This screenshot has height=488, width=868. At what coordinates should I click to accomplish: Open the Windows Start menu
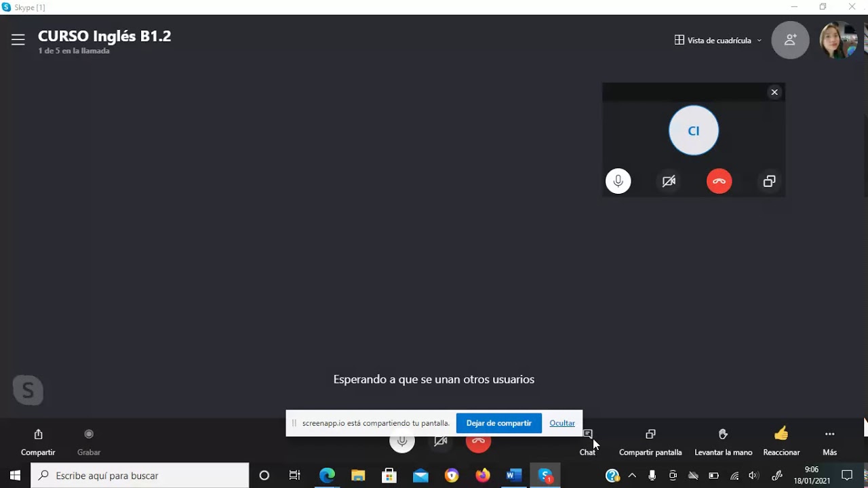(15, 476)
